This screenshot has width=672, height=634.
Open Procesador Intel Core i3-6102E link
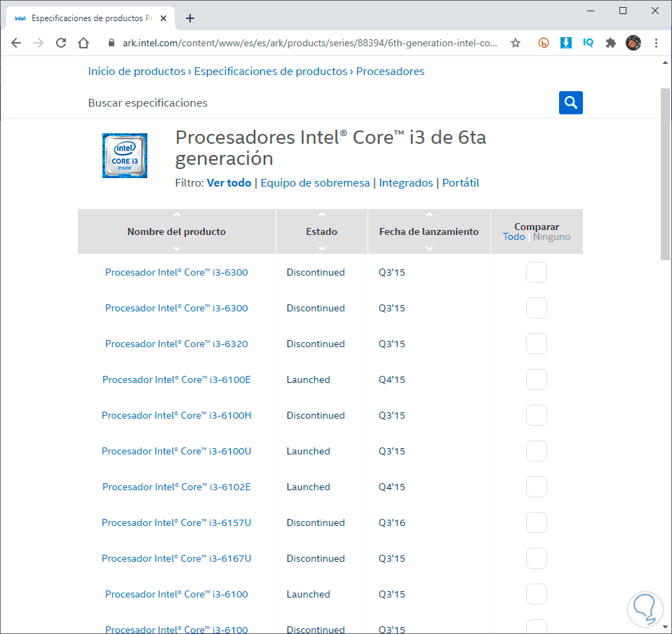(177, 487)
